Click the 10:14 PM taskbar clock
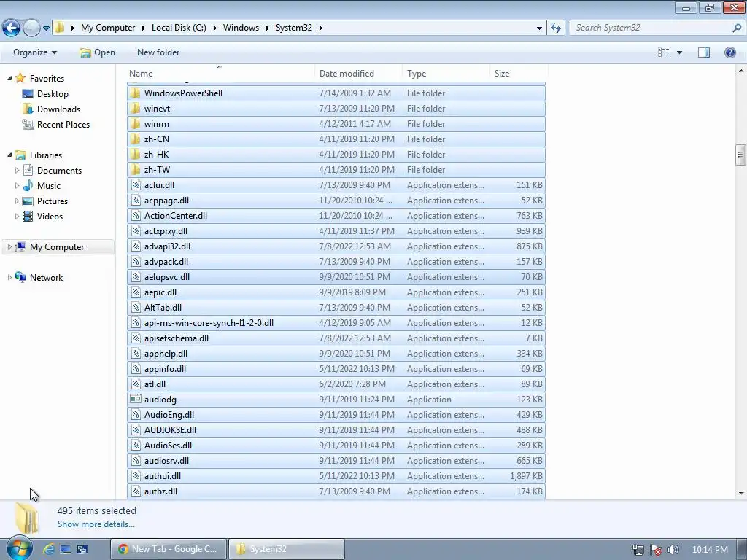Viewport: 747px width, 560px height. (710, 550)
